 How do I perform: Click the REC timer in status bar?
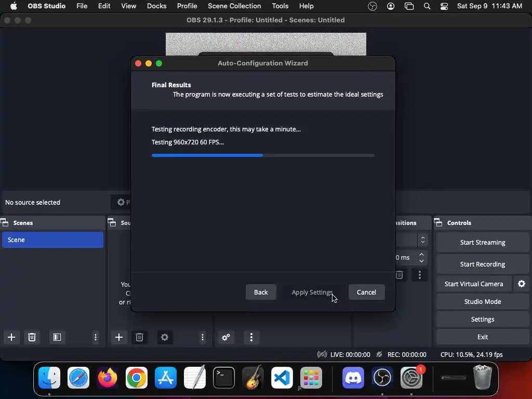point(406,354)
